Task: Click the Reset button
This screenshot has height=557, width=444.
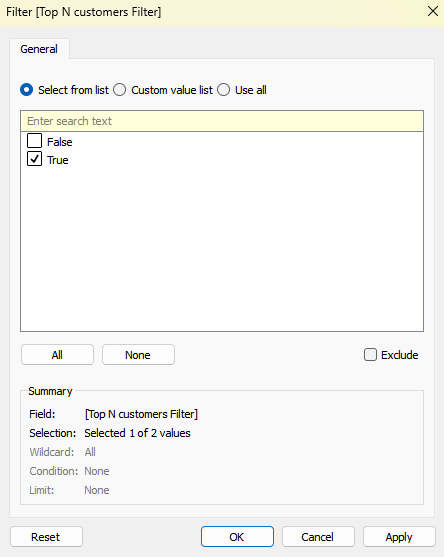Action: pyautogui.click(x=46, y=536)
